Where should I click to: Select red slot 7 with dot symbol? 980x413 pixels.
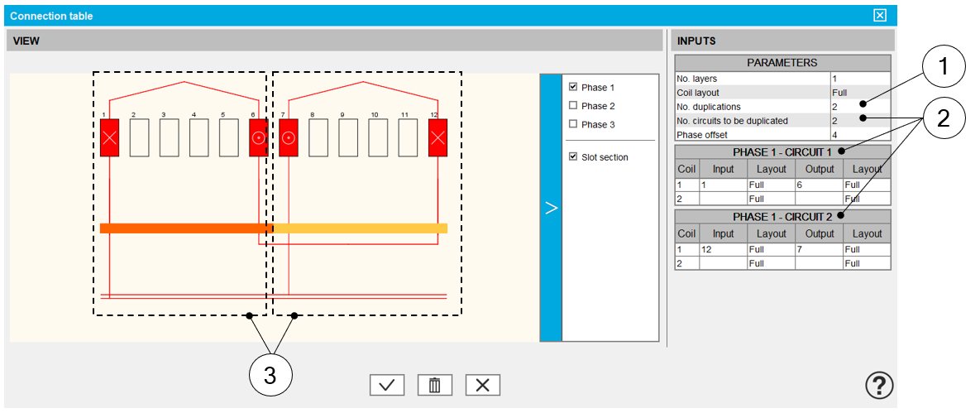click(289, 137)
